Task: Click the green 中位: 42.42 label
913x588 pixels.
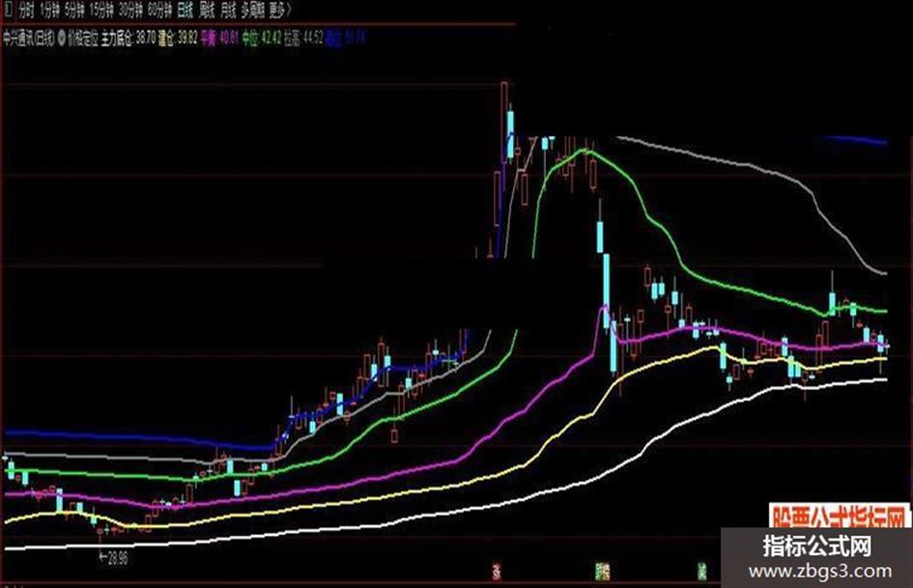Action: click(262, 39)
